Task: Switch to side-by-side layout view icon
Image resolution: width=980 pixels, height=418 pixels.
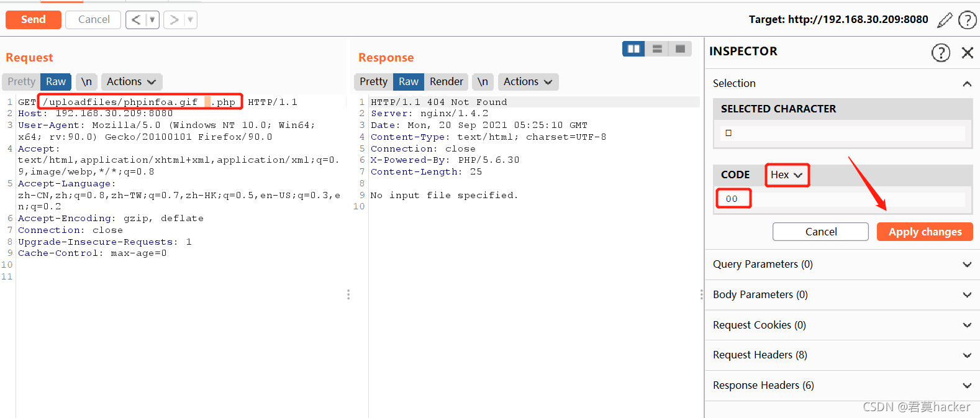Action: click(x=634, y=48)
